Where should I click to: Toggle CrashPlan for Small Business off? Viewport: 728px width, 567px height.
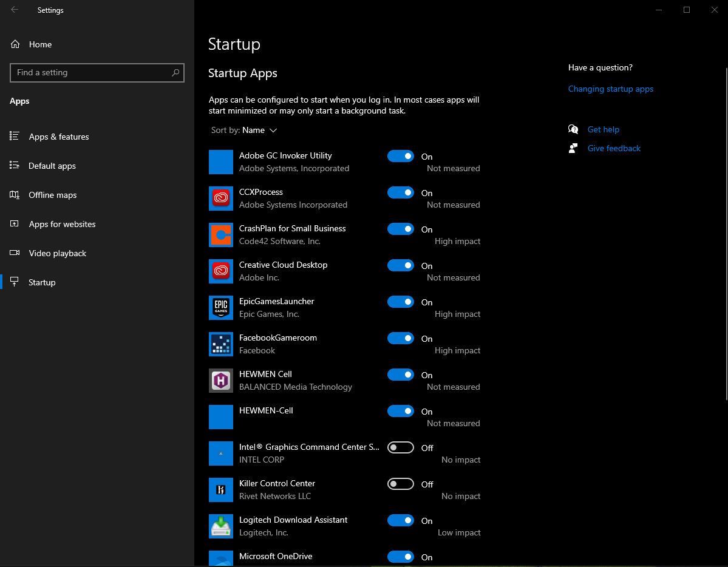400,229
